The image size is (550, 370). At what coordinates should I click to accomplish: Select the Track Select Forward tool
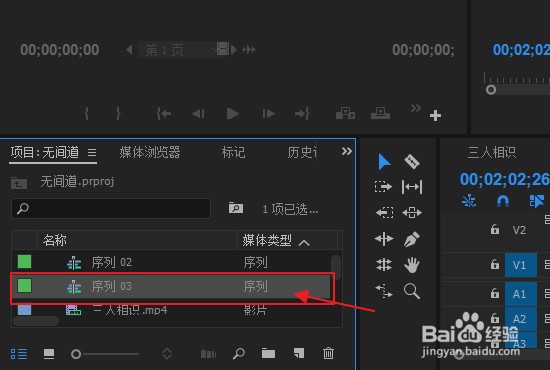click(x=383, y=187)
